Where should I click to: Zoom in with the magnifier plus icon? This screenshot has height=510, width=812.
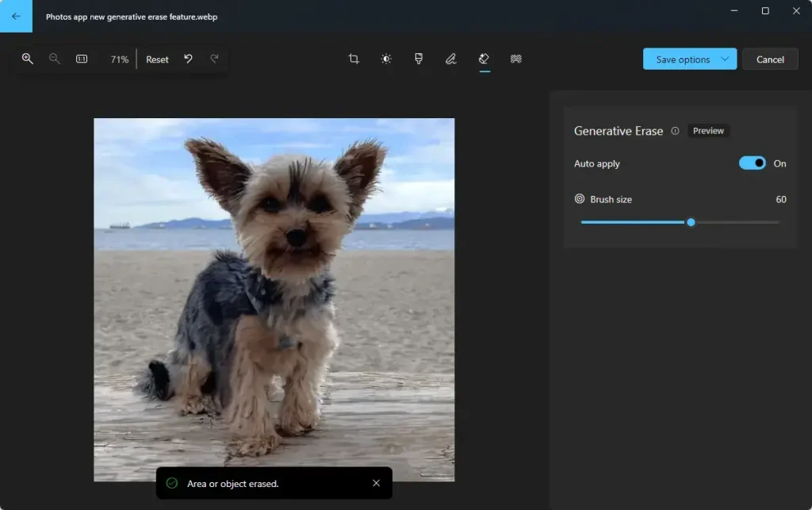[x=28, y=59]
